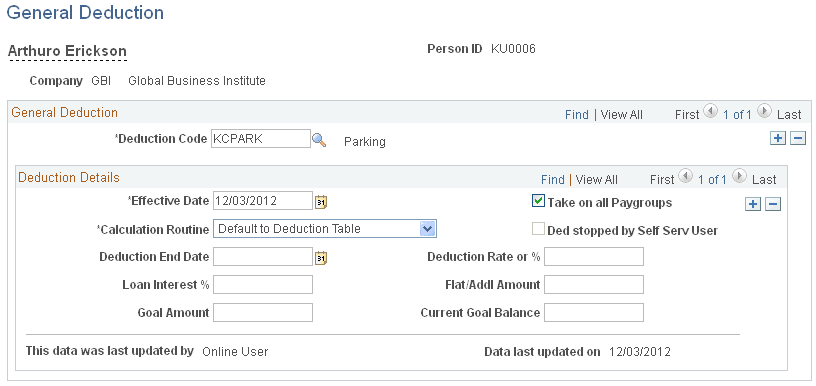Open the Deduction End Date calendar picker
The width and height of the screenshot is (816, 386).
321,258
